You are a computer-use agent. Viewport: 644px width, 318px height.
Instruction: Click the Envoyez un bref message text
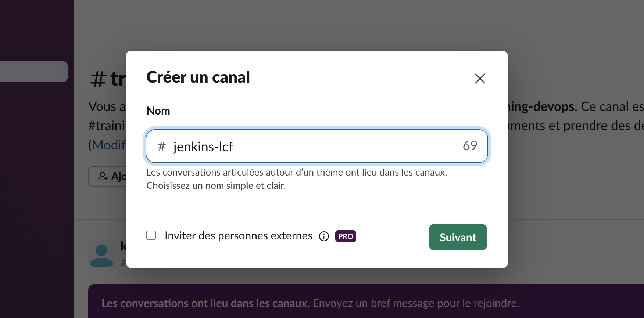pos(415,303)
